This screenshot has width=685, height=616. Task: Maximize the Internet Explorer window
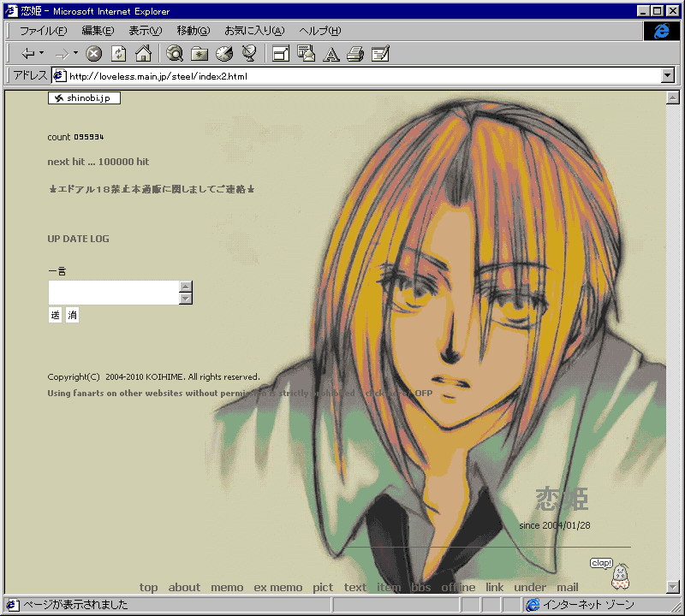click(x=657, y=11)
